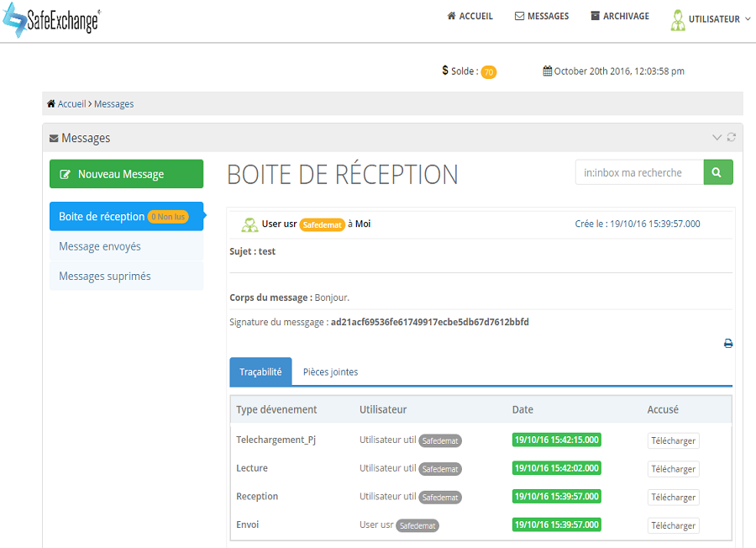
Task: Click the orange Solde balance badge
Action: coord(488,72)
